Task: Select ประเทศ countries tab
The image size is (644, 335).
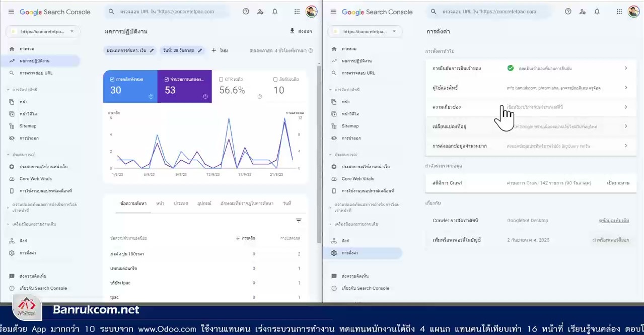Action: 181,204
